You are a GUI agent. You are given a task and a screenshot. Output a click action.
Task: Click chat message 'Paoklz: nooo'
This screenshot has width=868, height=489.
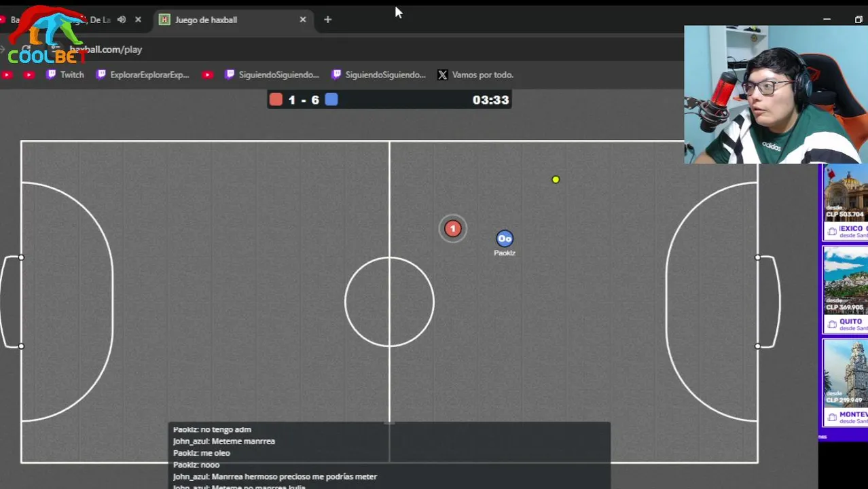click(196, 465)
